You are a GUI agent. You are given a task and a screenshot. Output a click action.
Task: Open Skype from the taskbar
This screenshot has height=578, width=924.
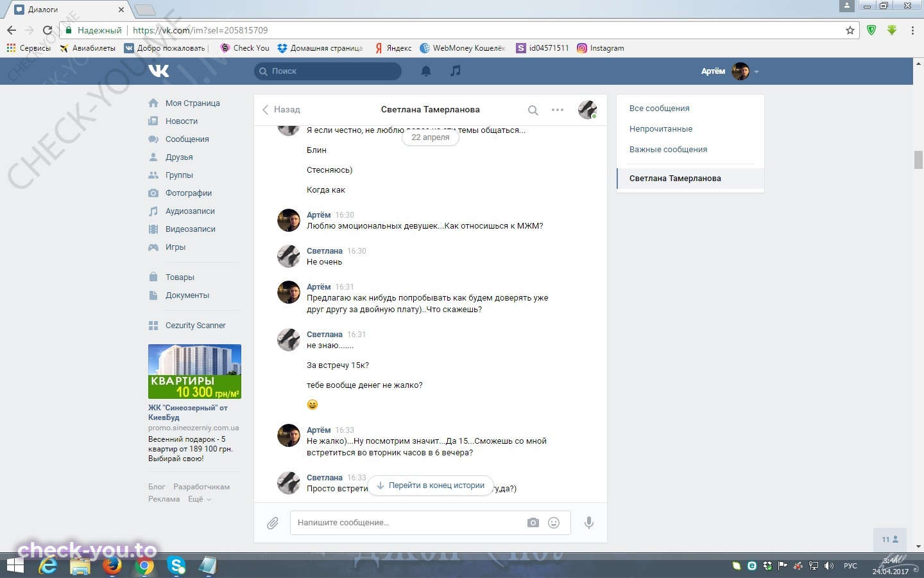(x=176, y=565)
